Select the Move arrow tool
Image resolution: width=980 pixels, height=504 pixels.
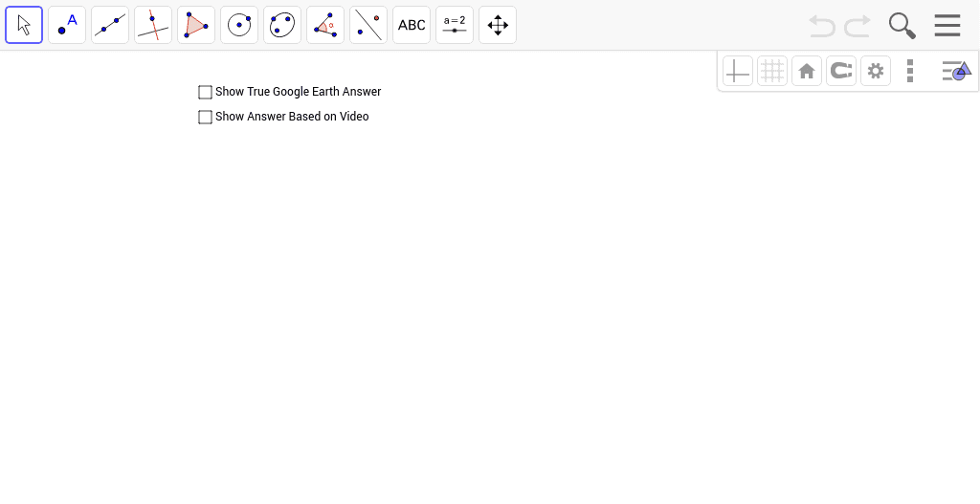coord(24,25)
